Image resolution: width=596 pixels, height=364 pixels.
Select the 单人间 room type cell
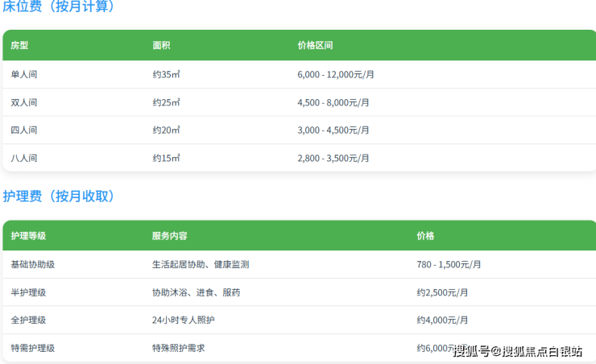[x=24, y=74]
